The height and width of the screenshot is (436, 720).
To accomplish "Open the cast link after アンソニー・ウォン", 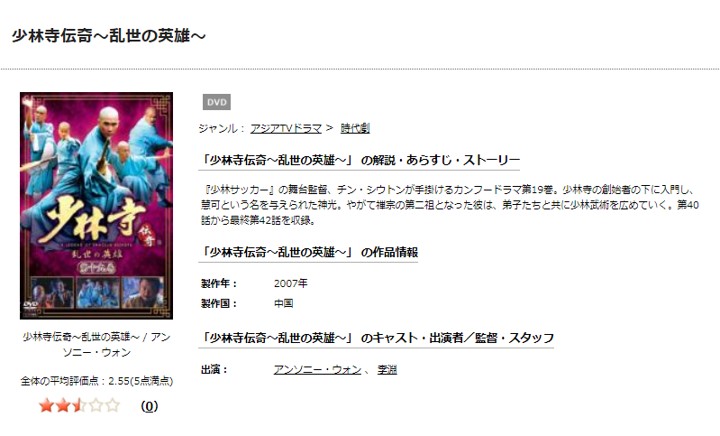I will (387, 369).
